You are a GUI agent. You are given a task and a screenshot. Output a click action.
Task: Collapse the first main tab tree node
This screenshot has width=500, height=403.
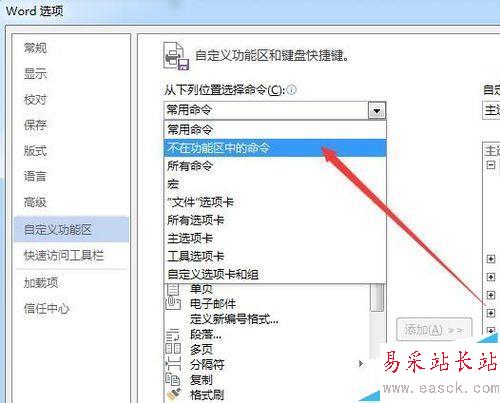491,165
